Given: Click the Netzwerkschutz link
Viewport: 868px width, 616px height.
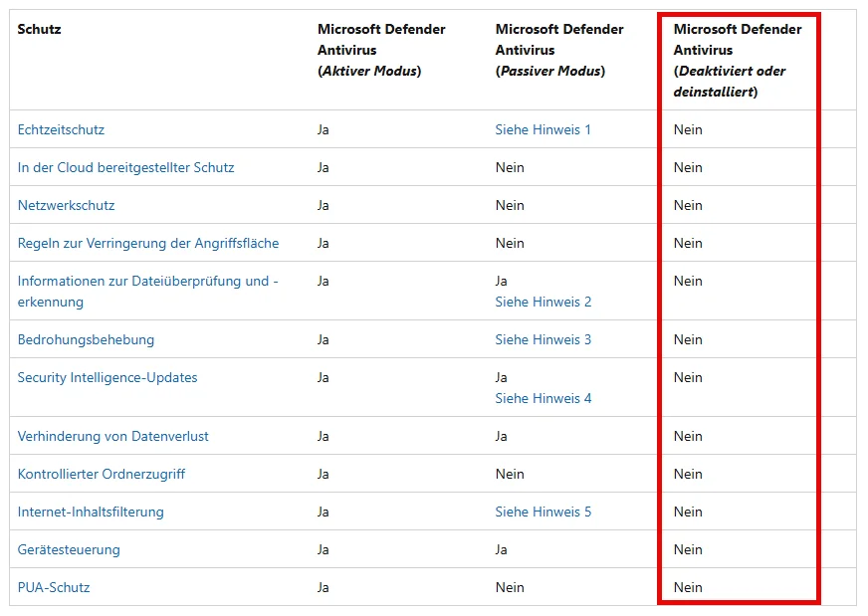Looking at the screenshot, I should 66,205.
